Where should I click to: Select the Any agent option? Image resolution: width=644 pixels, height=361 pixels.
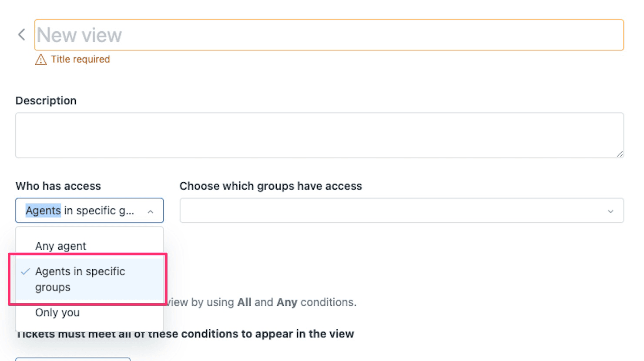coord(60,246)
